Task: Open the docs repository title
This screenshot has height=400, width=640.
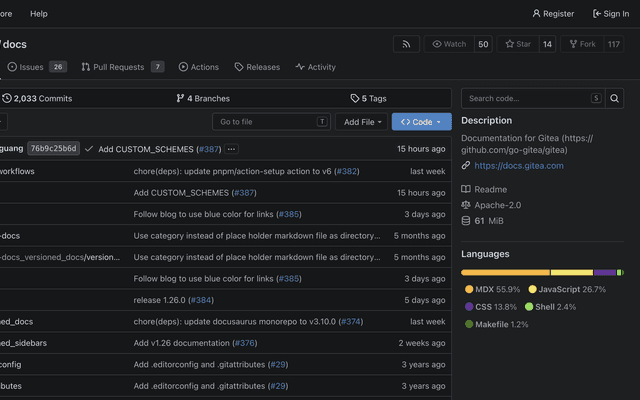Action: pos(14,44)
